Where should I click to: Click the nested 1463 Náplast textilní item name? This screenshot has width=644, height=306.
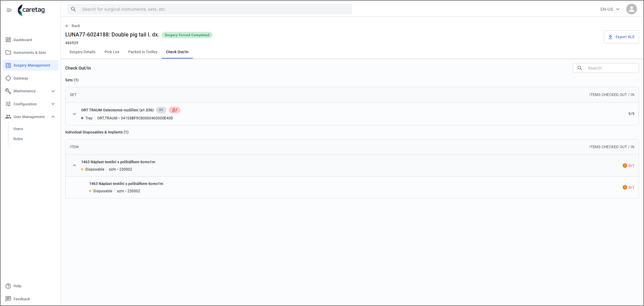pos(126,184)
